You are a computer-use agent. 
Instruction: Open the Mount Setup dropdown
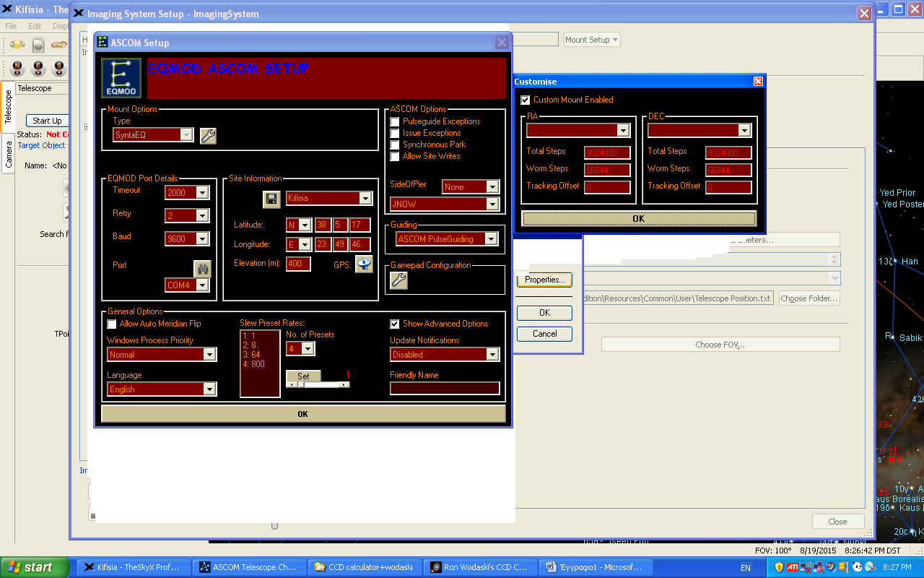click(592, 40)
